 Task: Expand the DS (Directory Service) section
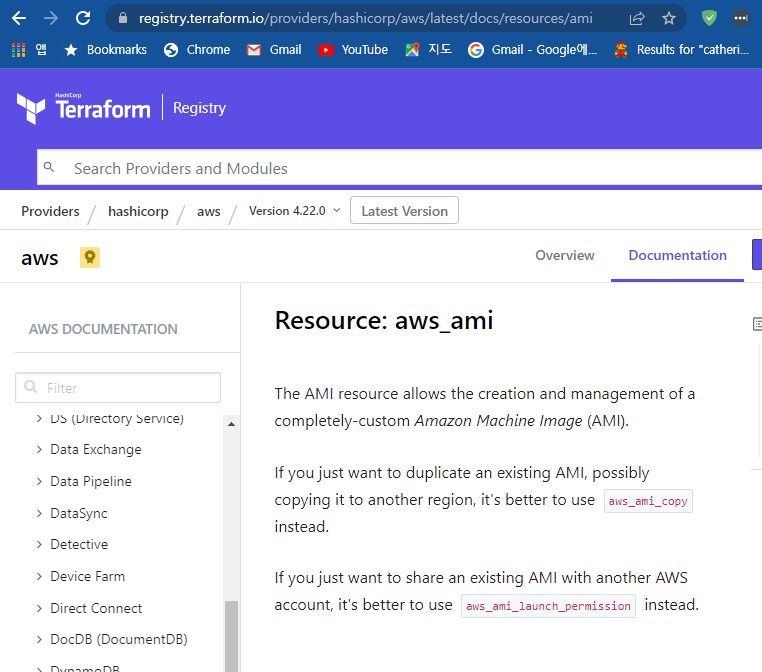click(39, 418)
